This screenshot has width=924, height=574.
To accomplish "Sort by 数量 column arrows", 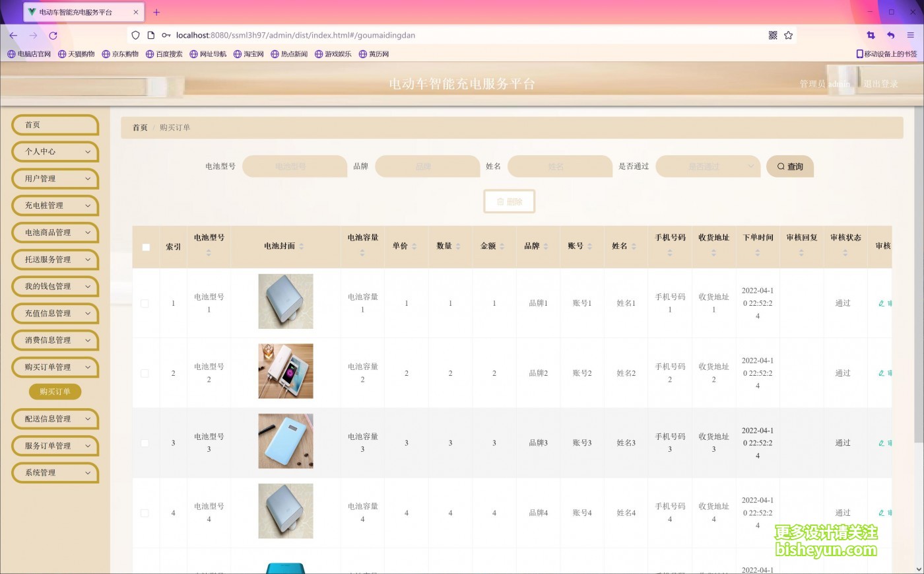I will [458, 246].
